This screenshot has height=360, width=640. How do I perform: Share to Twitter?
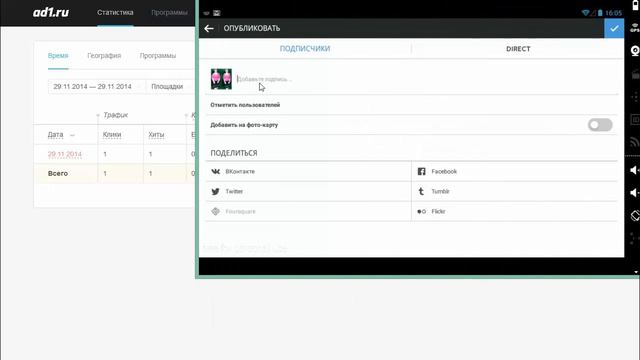point(308,191)
